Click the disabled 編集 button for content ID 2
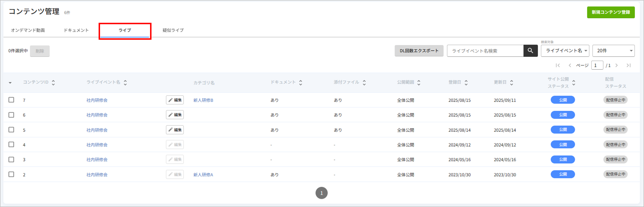The image size is (644, 207). (x=175, y=174)
